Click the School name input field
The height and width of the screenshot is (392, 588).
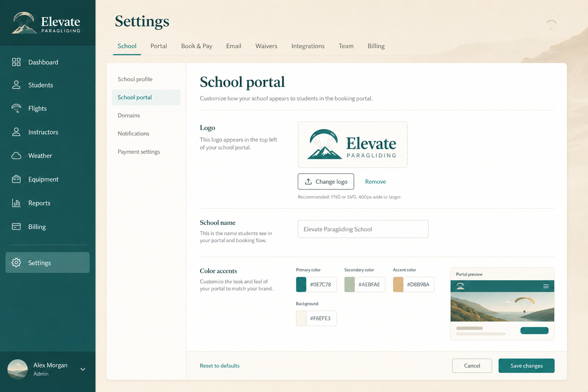coord(363,229)
